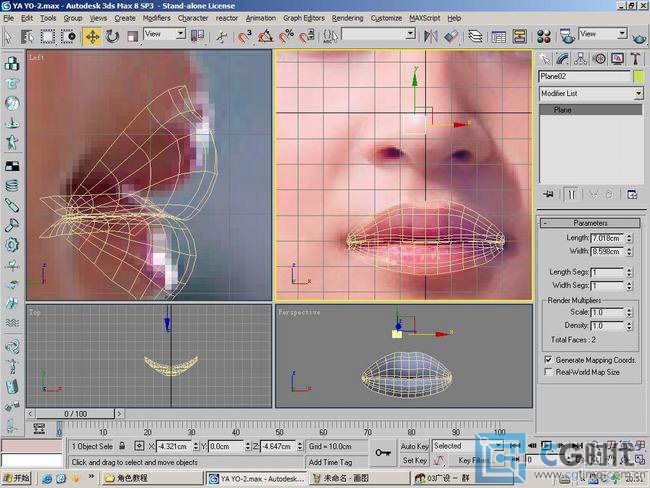Click the Set Keys key icon button
Screen dimensions: 650x488
[x=383, y=453]
